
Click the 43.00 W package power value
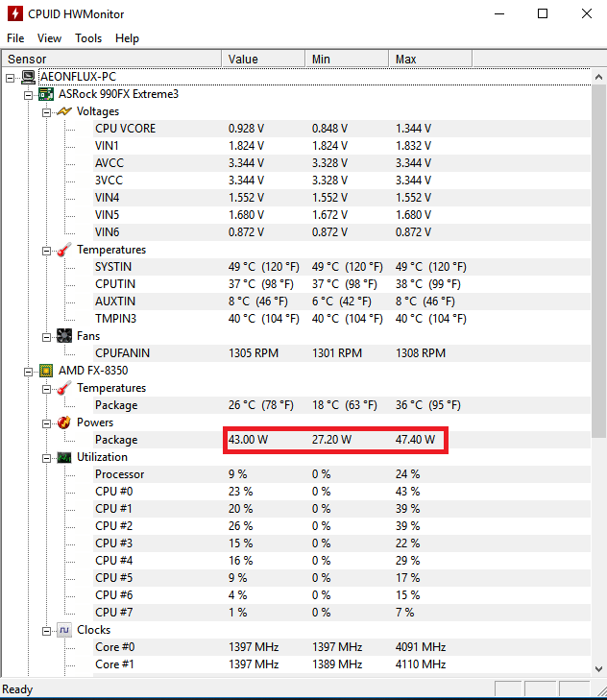point(248,440)
